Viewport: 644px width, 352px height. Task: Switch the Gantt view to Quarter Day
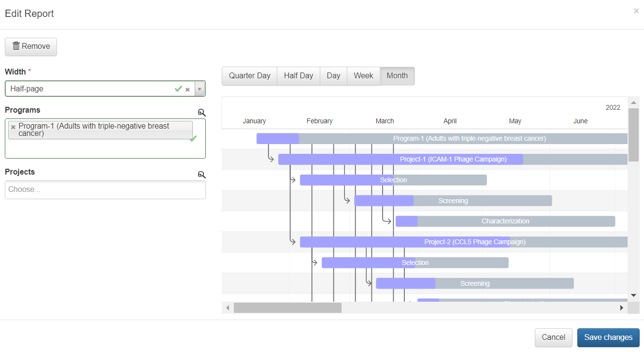click(249, 76)
